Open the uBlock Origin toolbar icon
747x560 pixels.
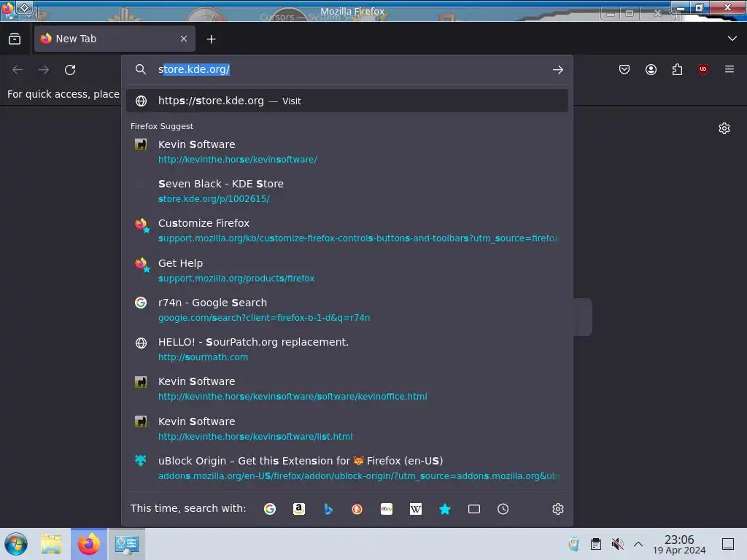click(703, 69)
